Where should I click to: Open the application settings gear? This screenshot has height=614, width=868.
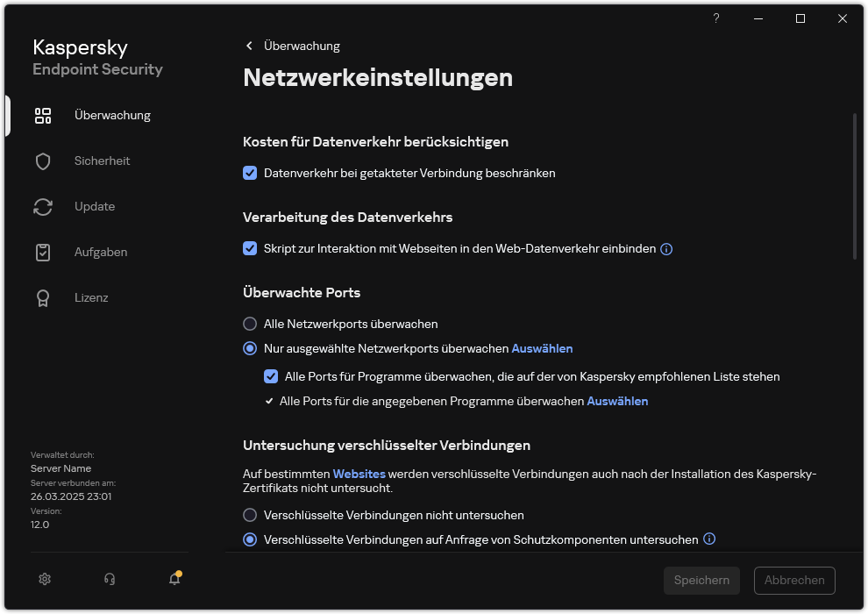click(x=44, y=579)
